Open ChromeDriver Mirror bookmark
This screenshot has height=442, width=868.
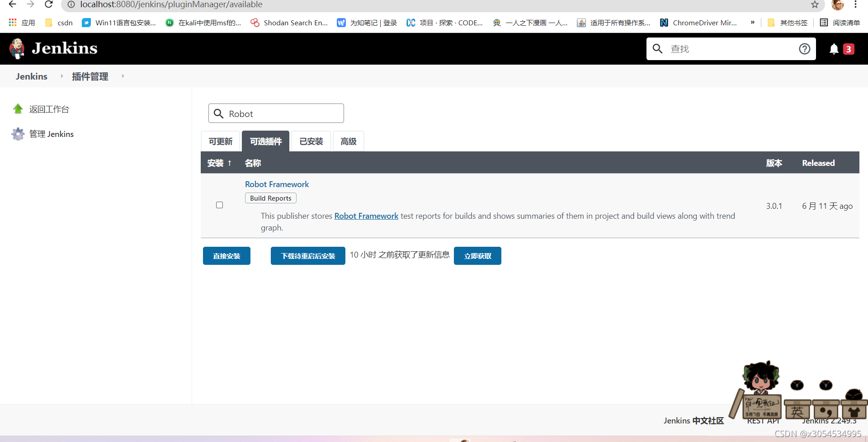pyautogui.click(x=698, y=23)
